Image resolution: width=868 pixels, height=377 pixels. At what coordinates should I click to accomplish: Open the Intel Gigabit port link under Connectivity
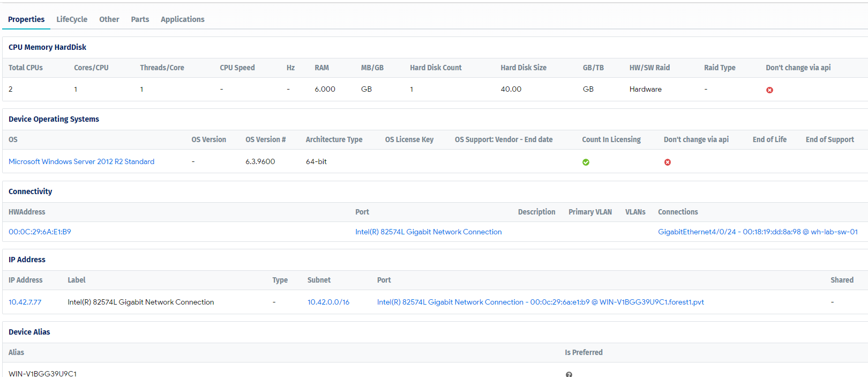tap(428, 232)
